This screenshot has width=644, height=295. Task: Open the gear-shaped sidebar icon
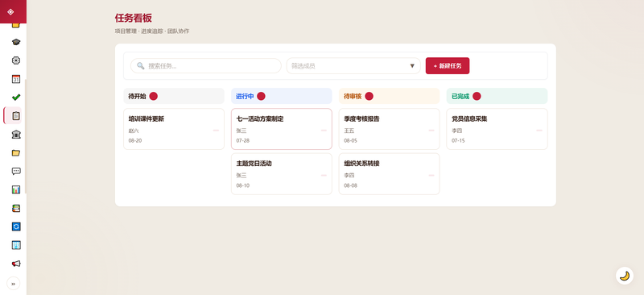click(x=16, y=60)
